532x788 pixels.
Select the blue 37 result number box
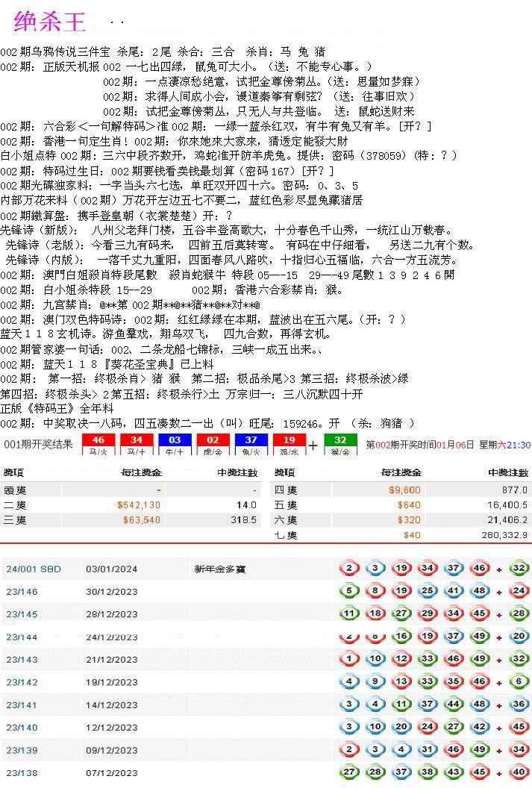click(x=251, y=444)
